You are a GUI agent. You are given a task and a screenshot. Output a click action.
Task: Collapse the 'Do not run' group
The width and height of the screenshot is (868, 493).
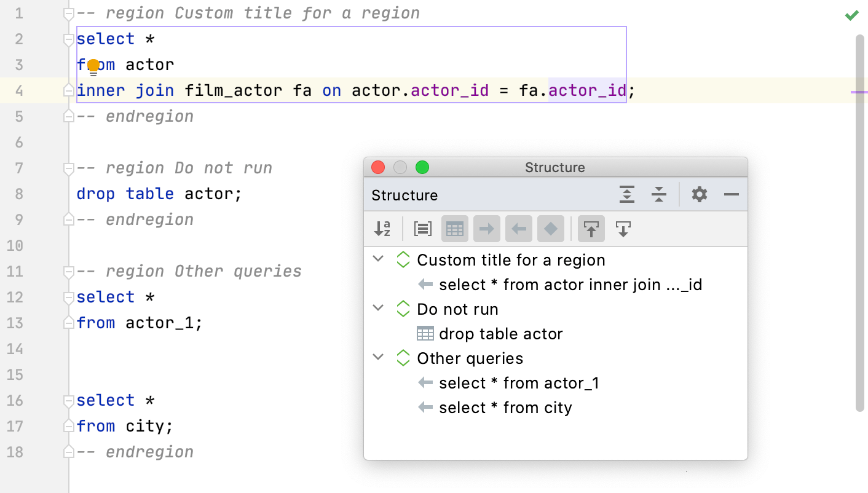[x=378, y=309]
